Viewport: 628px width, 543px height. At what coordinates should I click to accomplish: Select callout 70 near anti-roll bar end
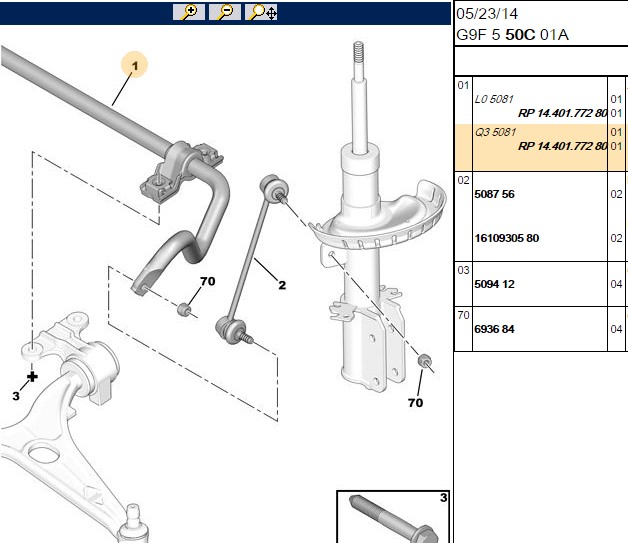point(207,281)
